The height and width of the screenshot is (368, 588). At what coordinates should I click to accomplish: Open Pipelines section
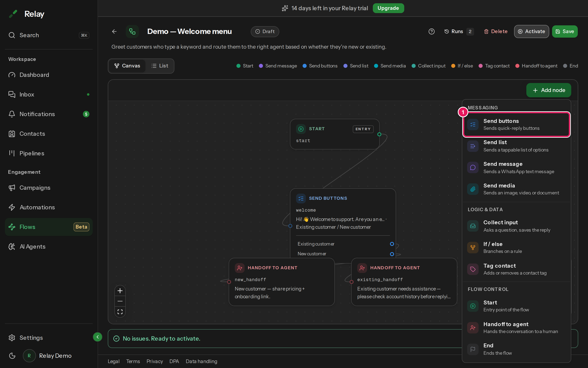(x=49, y=153)
